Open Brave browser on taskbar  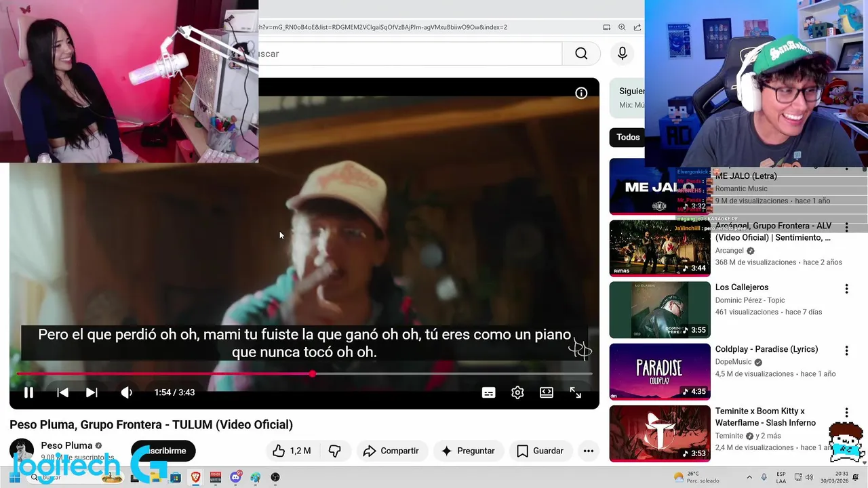tap(195, 477)
